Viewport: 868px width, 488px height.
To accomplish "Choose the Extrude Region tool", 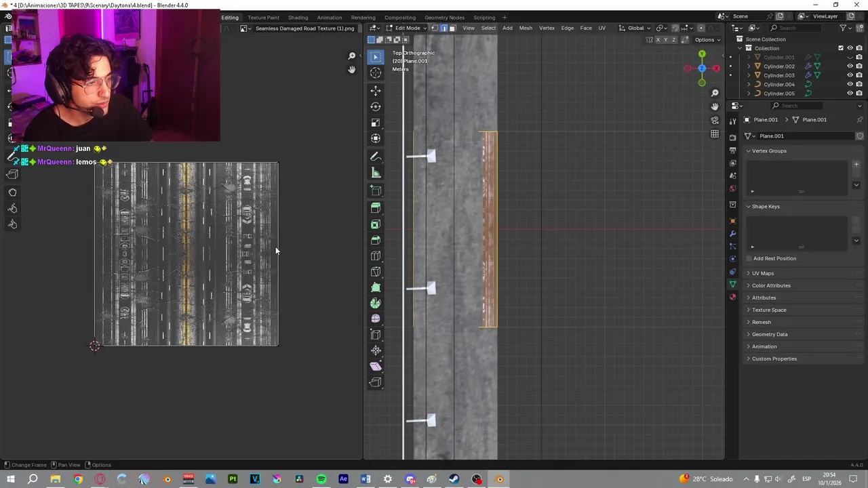I will 376,208.
